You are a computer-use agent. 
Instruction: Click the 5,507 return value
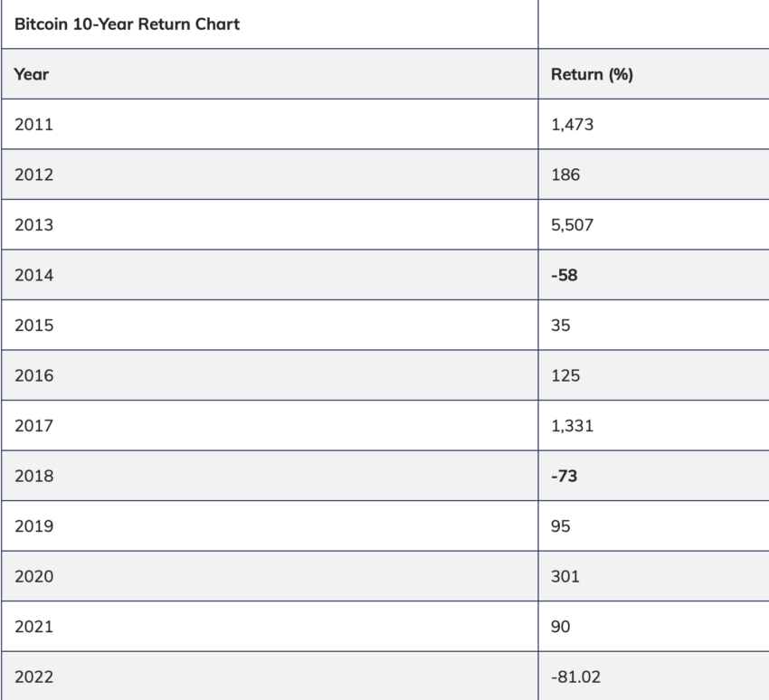pyautogui.click(x=573, y=225)
